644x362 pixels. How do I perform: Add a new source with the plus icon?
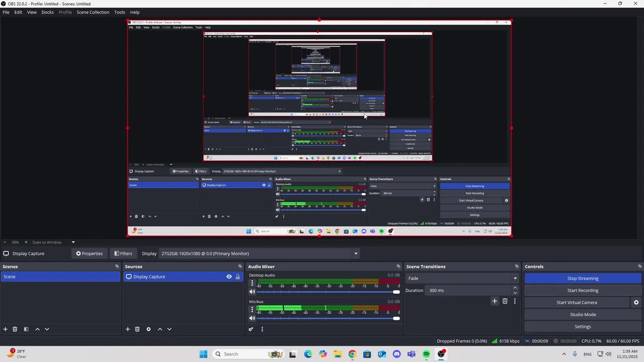point(128,329)
